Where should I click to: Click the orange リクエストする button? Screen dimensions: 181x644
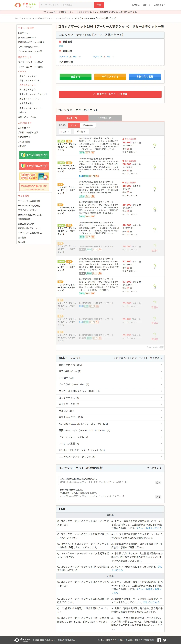110,76
